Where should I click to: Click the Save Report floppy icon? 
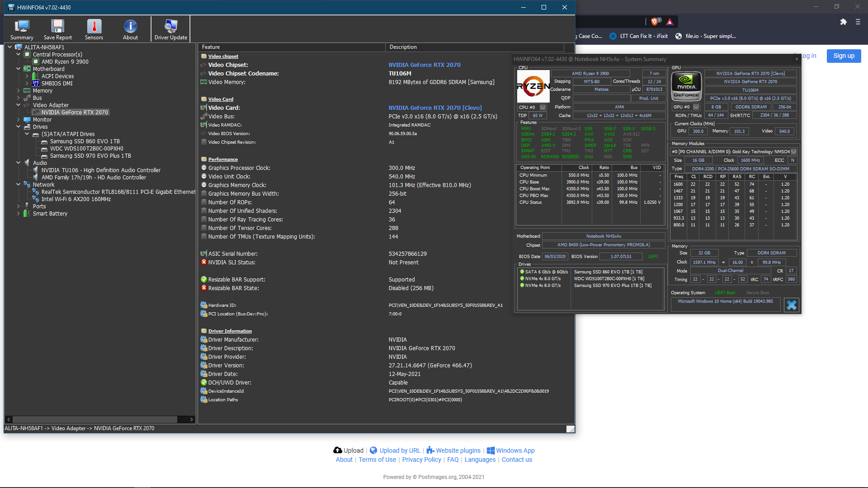coord(57,26)
